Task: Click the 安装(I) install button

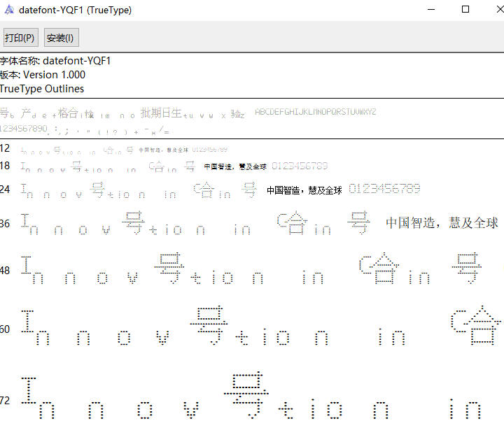Action: point(60,38)
